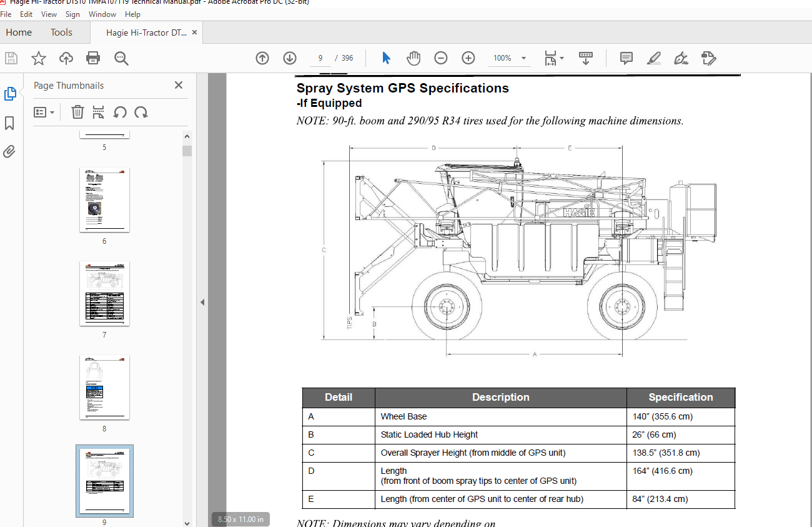Select page 6 thumbnail
Image resolution: width=812 pixels, height=527 pixels.
104,200
